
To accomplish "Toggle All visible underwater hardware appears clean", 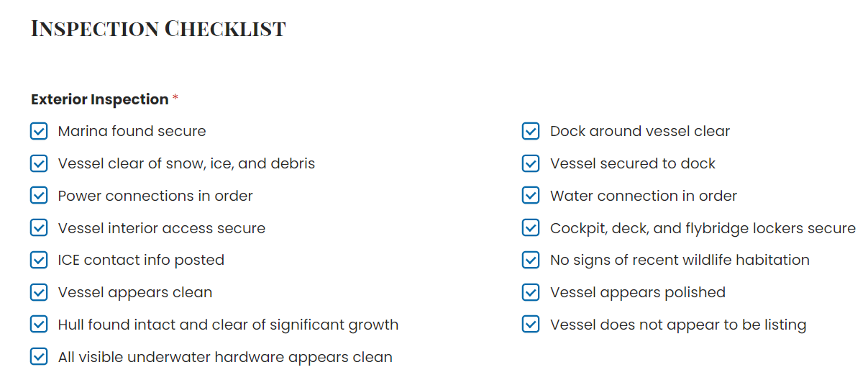I will point(39,357).
